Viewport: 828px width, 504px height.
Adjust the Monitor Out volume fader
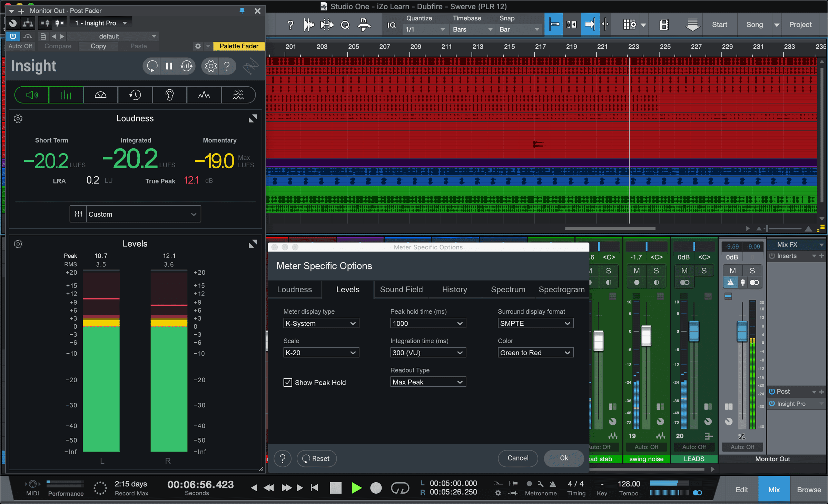coord(742,331)
